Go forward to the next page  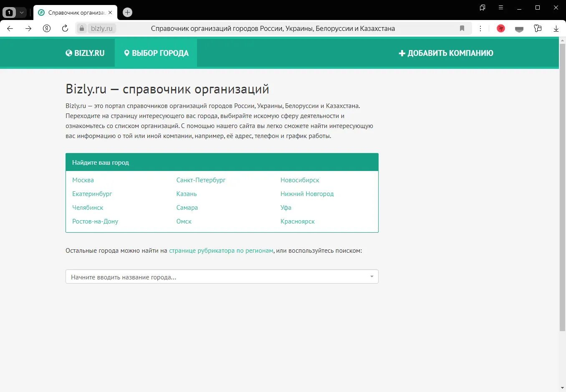click(x=28, y=28)
